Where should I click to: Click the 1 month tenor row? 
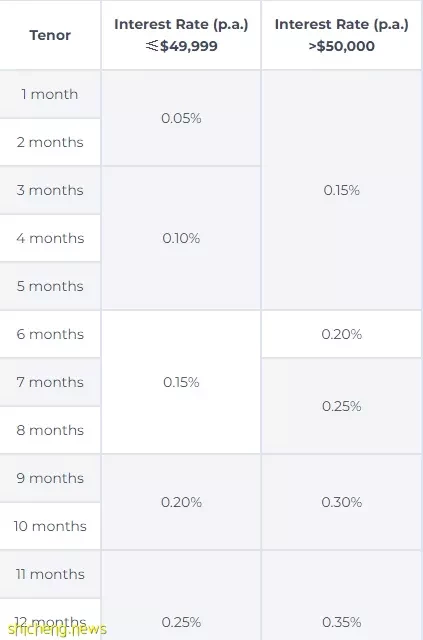tap(50, 94)
